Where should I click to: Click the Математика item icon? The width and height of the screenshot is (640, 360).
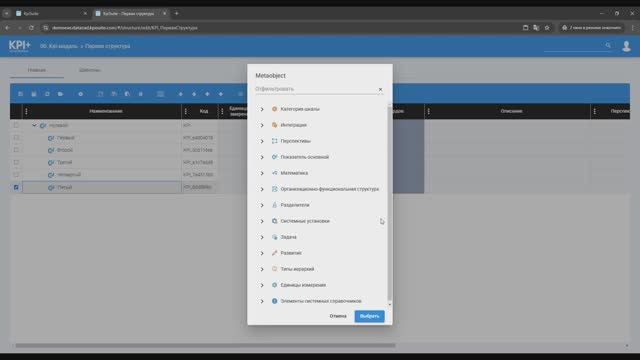(274, 173)
